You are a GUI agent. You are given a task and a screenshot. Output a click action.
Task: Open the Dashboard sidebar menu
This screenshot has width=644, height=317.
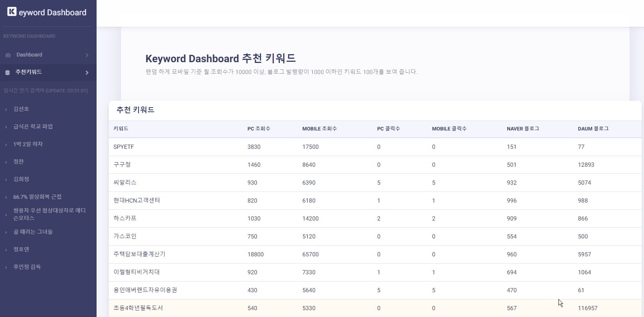coord(48,55)
